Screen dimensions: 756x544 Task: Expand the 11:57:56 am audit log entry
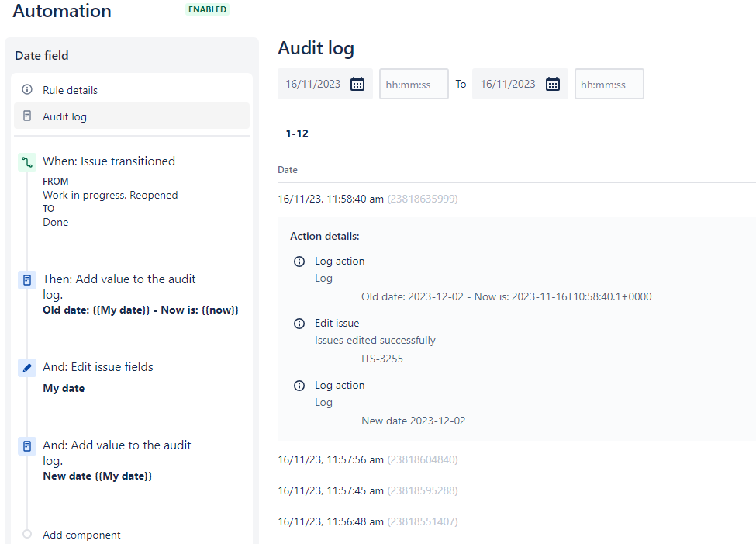[x=368, y=459]
